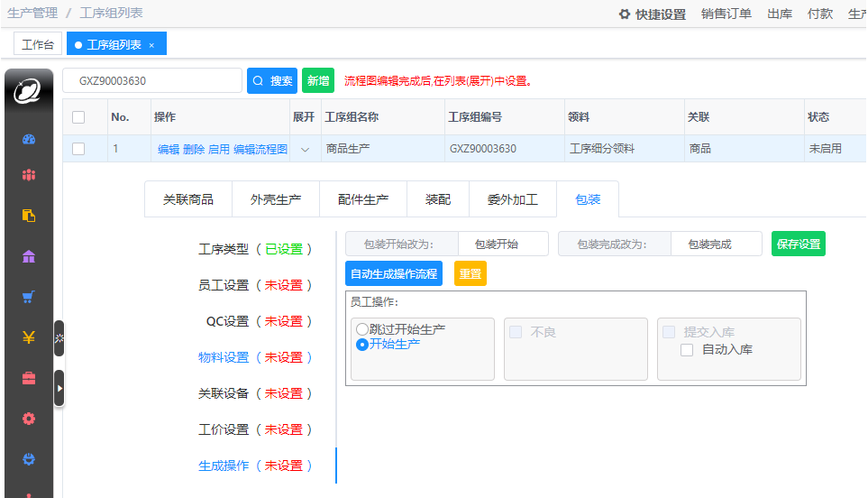Switch to the 装配 tab
Image resolution: width=868 pixels, height=498 pixels.
[438, 199]
